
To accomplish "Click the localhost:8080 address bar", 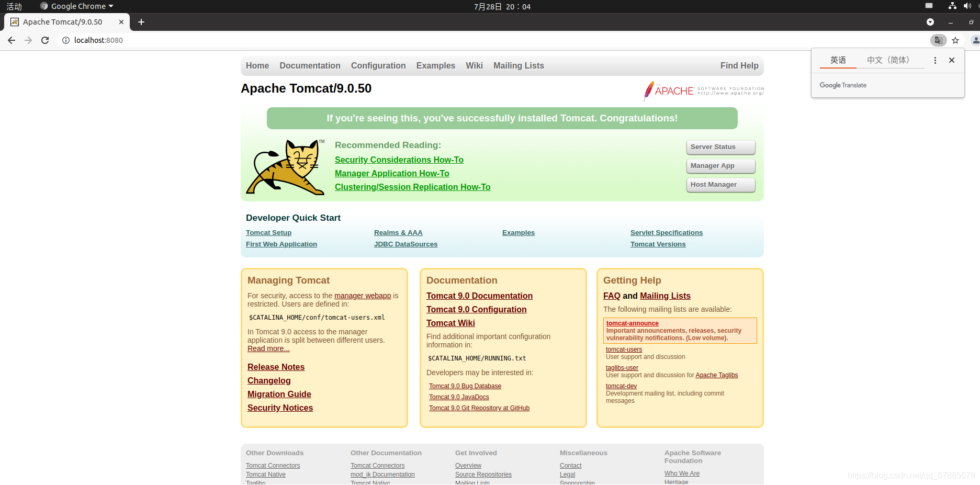I will pos(492,40).
